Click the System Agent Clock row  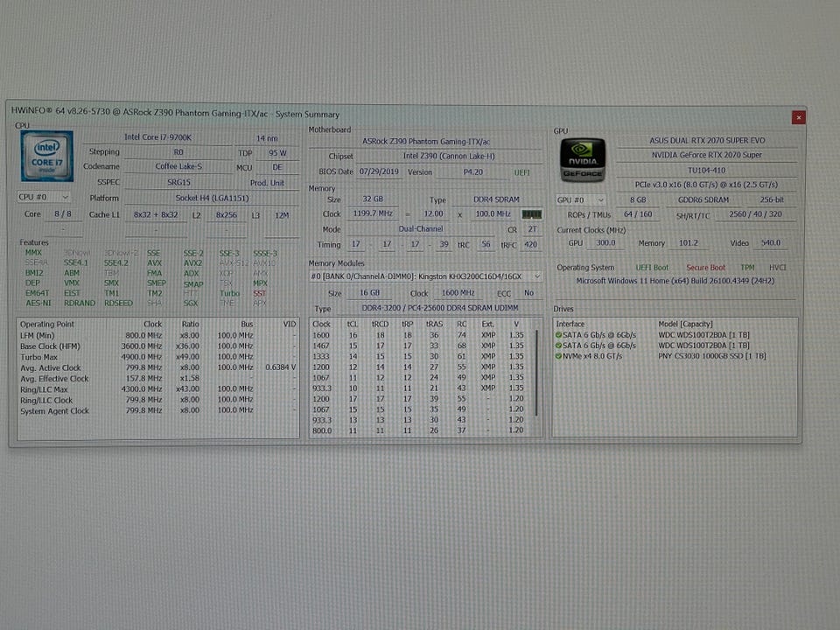157,411
